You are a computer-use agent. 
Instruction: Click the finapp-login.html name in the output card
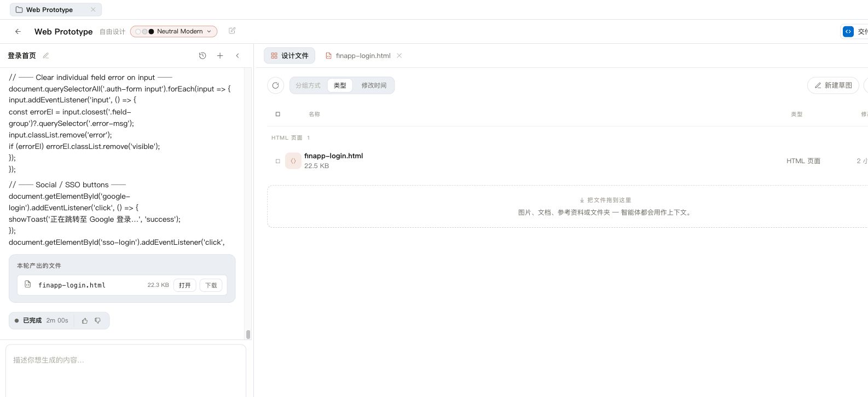click(x=72, y=285)
